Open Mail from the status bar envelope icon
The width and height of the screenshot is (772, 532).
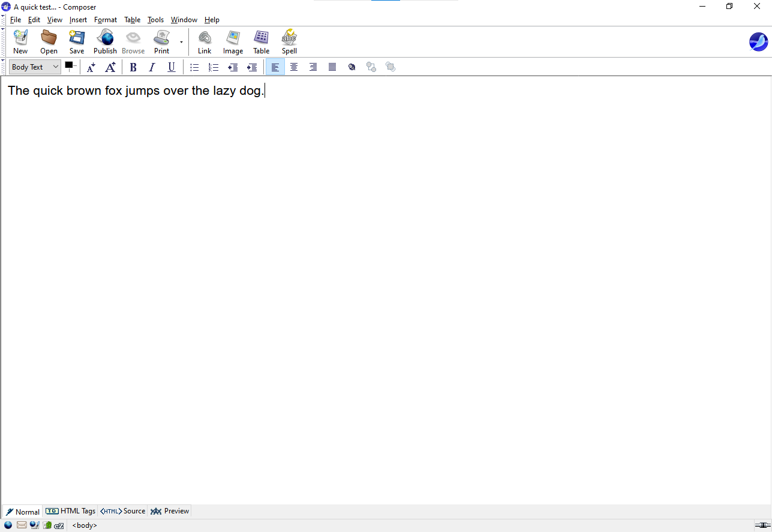(22, 525)
